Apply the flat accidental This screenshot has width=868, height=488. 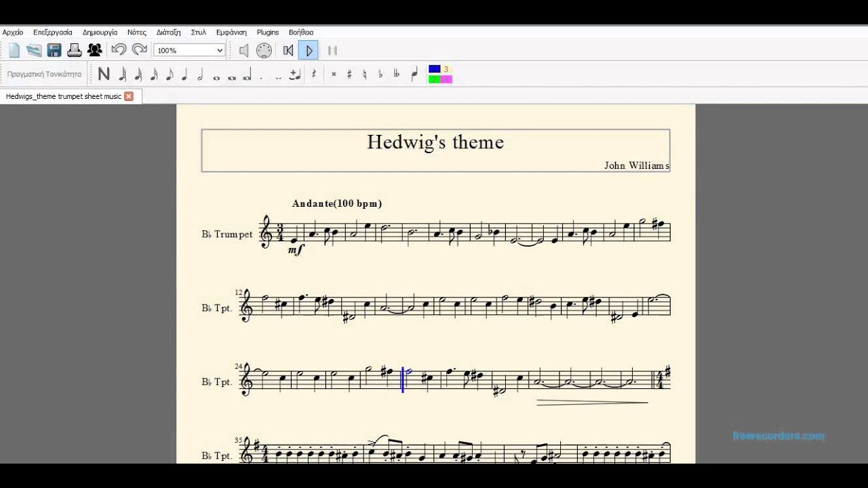click(380, 75)
